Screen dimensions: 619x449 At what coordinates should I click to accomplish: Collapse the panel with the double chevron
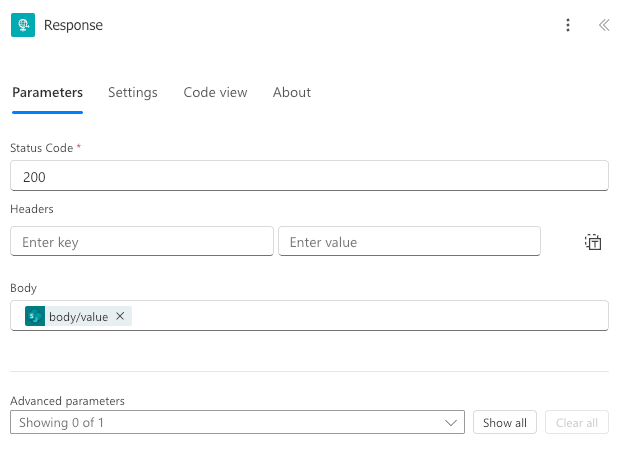(603, 25)
